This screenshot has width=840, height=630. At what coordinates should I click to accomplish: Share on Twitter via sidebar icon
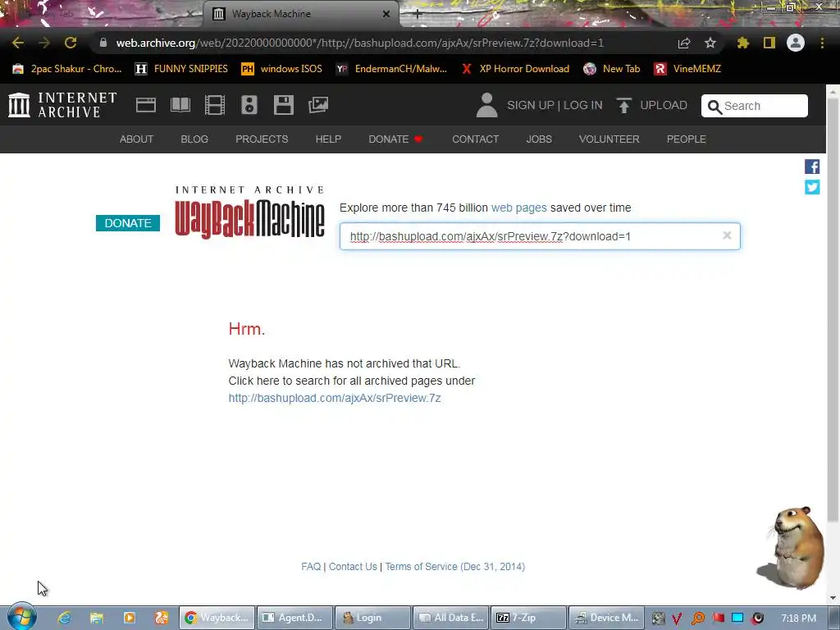click(x=812, y=187)
